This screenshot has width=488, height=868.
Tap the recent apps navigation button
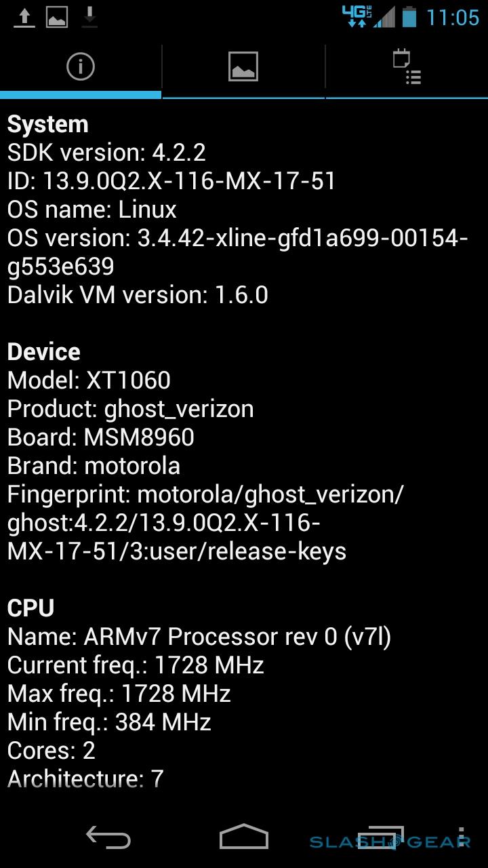click(380, 837)
